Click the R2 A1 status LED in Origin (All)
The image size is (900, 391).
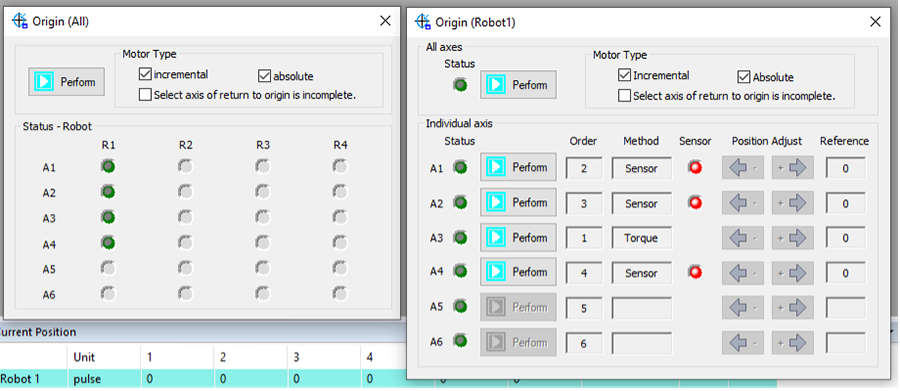185,167
